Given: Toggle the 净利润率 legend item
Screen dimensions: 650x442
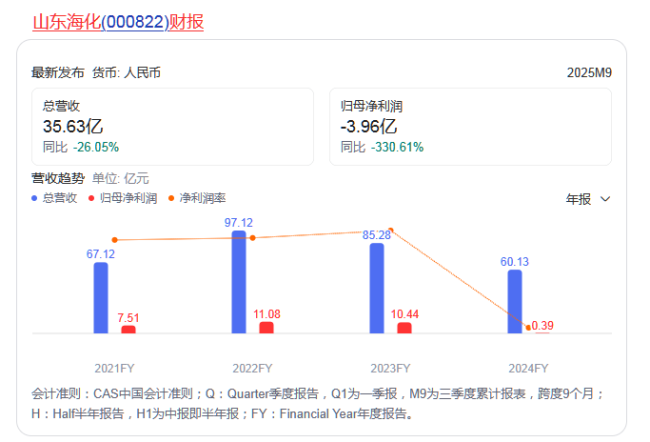Looking at the screenshot, I should tap(197, 198).
